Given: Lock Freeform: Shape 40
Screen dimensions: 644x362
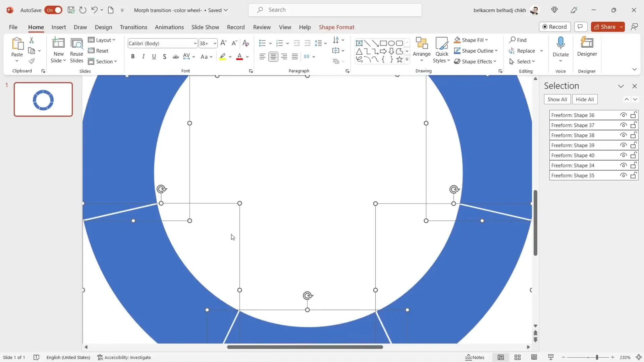Looking at the screenshot, I should pos(633,155).
